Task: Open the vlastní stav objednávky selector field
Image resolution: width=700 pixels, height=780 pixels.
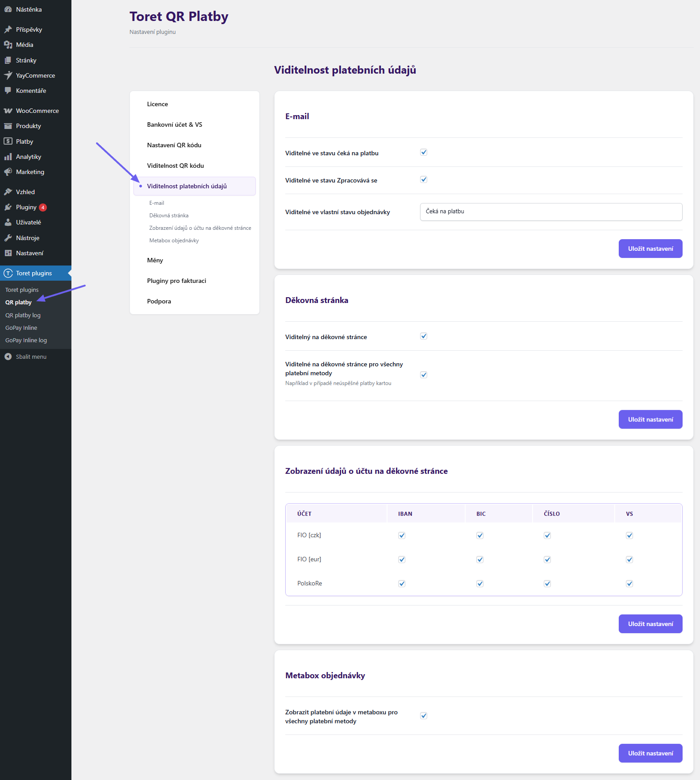Action: point(551,212)
